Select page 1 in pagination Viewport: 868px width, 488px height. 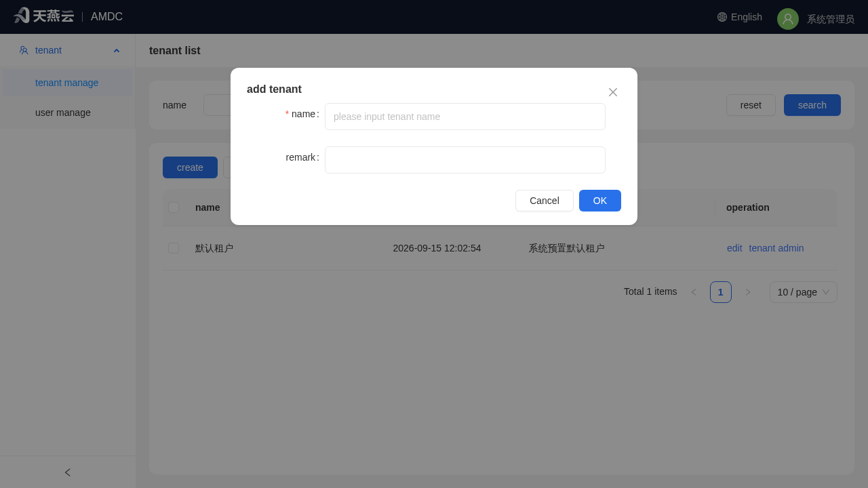coord(721,292)
